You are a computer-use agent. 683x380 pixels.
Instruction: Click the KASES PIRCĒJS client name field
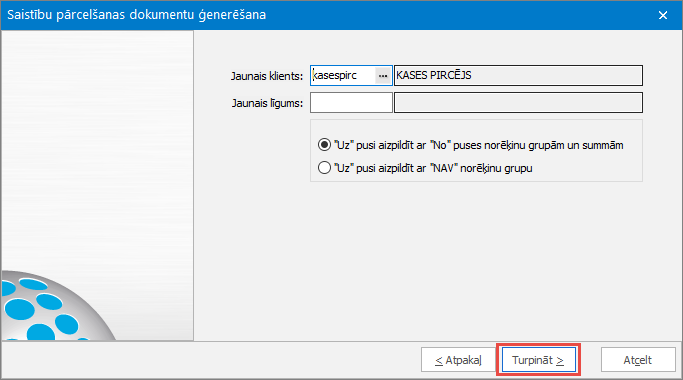click(x=518, y=75)
